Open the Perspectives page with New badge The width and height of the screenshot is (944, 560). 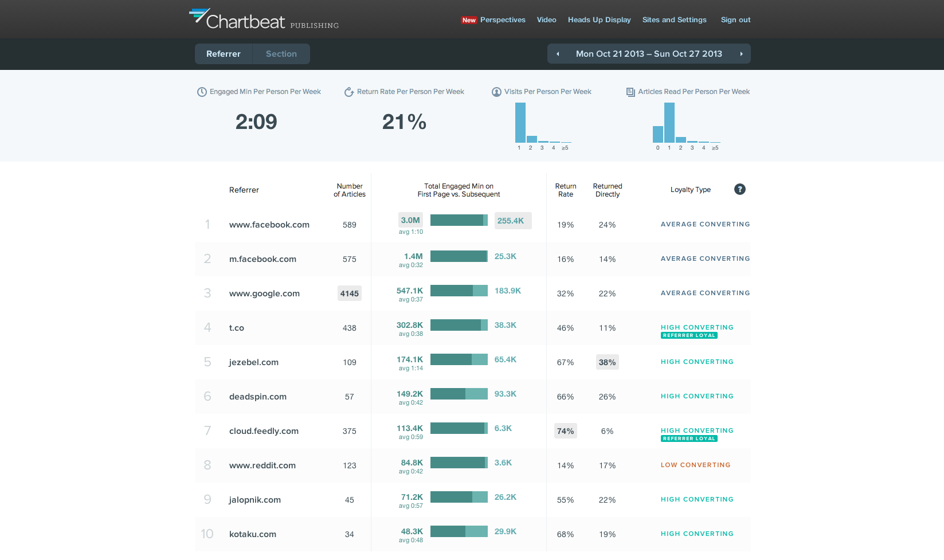pos(503,19)
